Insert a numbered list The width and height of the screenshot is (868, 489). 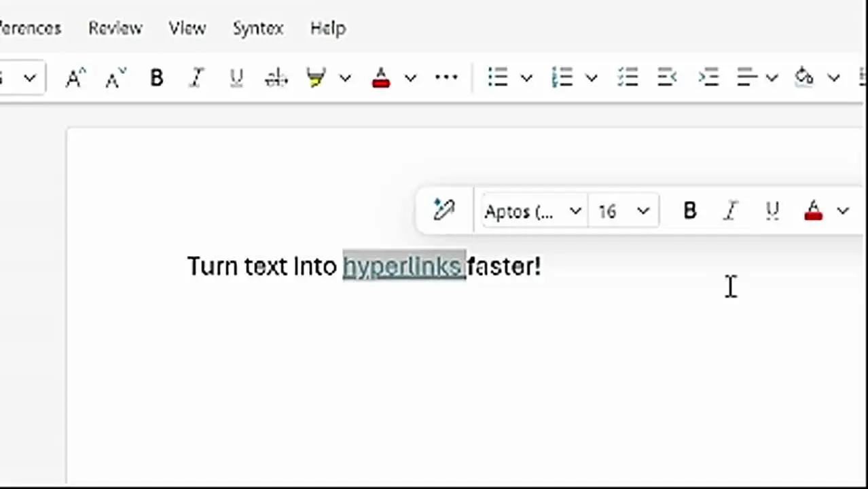(x=562, y=77)
